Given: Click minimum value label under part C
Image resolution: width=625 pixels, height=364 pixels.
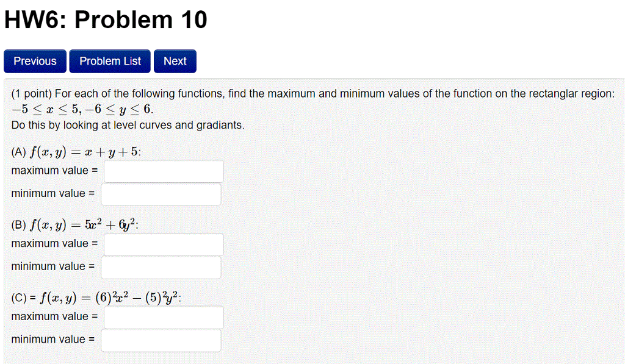Looking at the screenshot, I should point(52,340).
